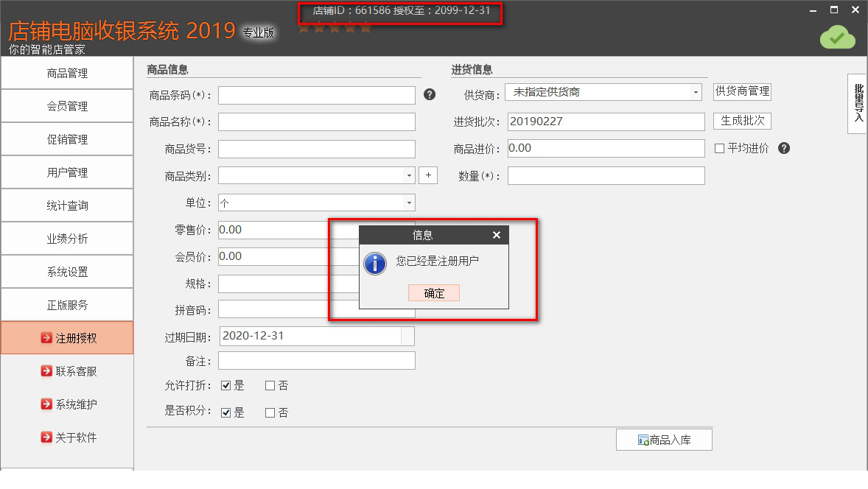Click the red arrow icon of 系统维护
Viewport: 868px width, 489px height.
coord(46,404)
